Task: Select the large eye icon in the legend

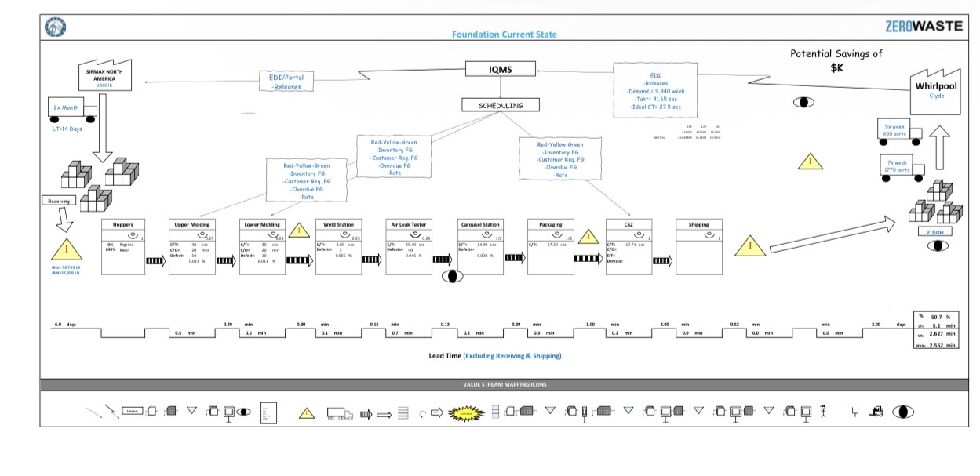Action: 902,412
